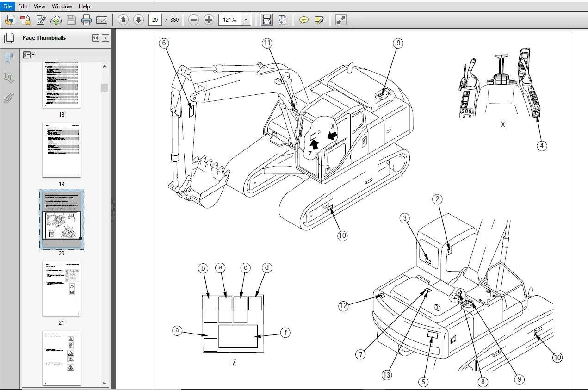This screenshot has width=588, height=390.
Task: Click the thumbnail panel scrollbar thumb
Action: coord(105,87)
